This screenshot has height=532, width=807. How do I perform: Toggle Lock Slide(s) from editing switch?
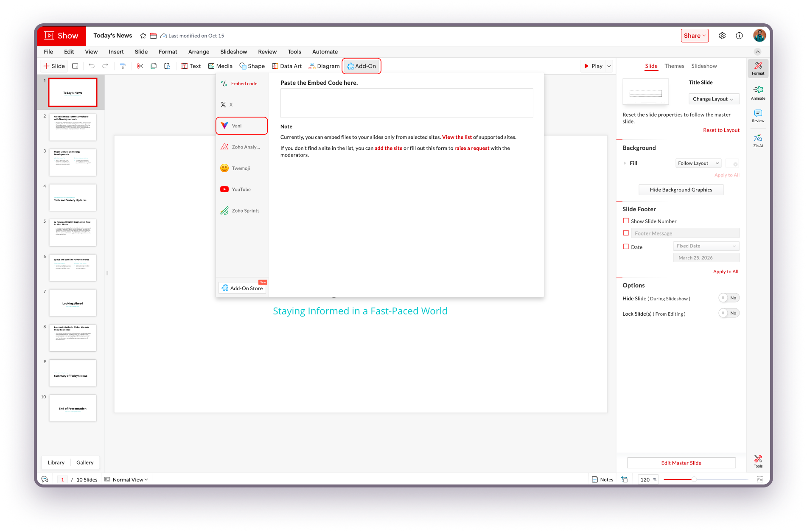click(729, 314)
